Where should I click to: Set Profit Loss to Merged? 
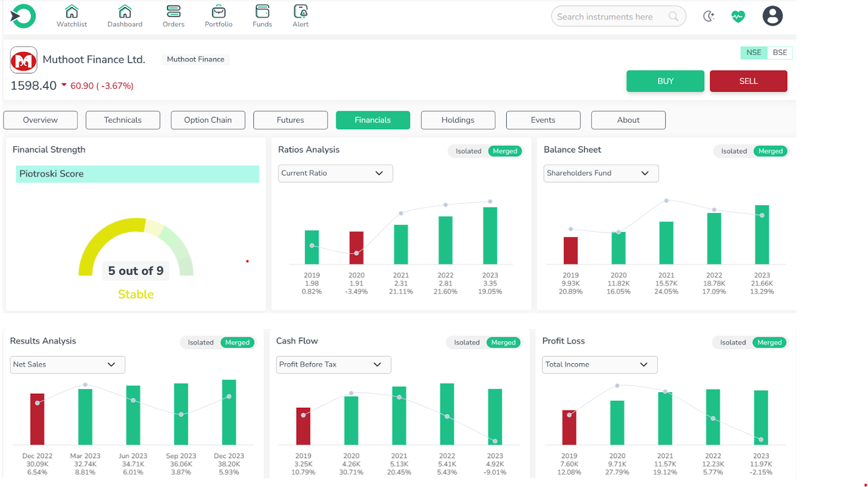pyautogui.click(x=769, y=343)
